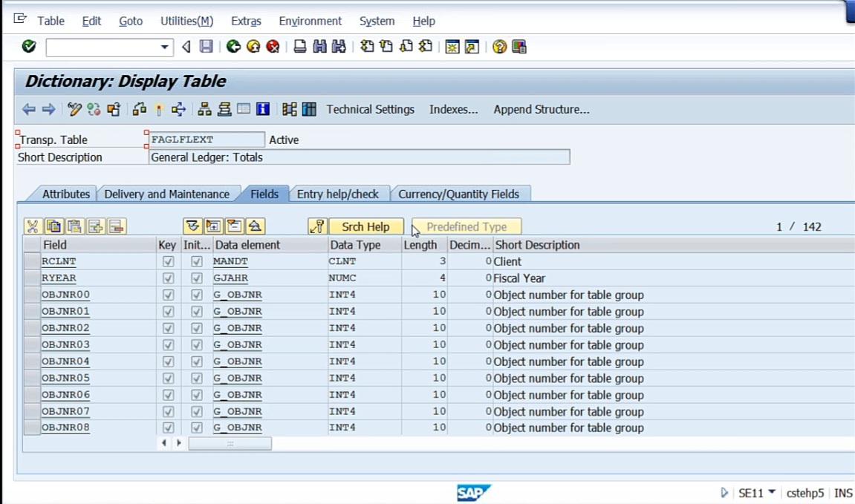Switch to the Entry help/check tab
Viewport: 855px width, 504px height.
[337, 194]
